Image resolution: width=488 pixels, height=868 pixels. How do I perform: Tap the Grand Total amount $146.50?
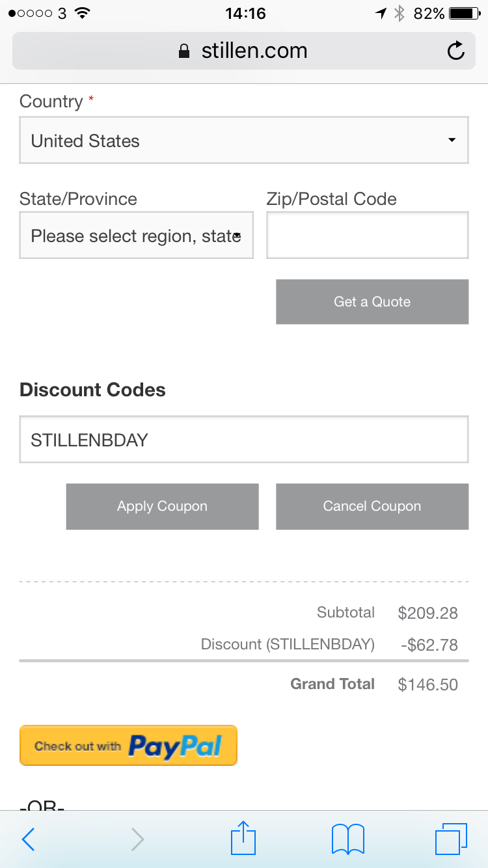click(427, 685)
